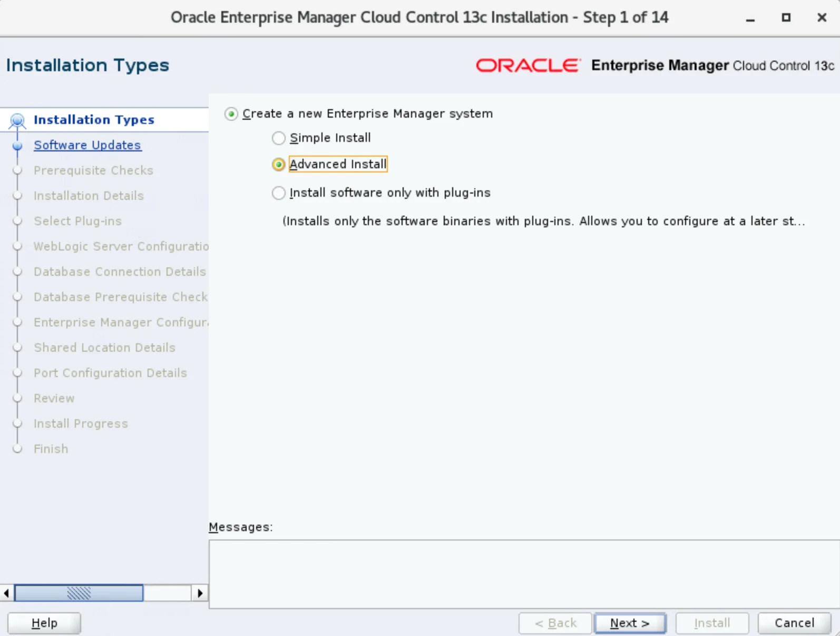Maximize the installer window
840x636 pixels.
click(x=786, y=18)
